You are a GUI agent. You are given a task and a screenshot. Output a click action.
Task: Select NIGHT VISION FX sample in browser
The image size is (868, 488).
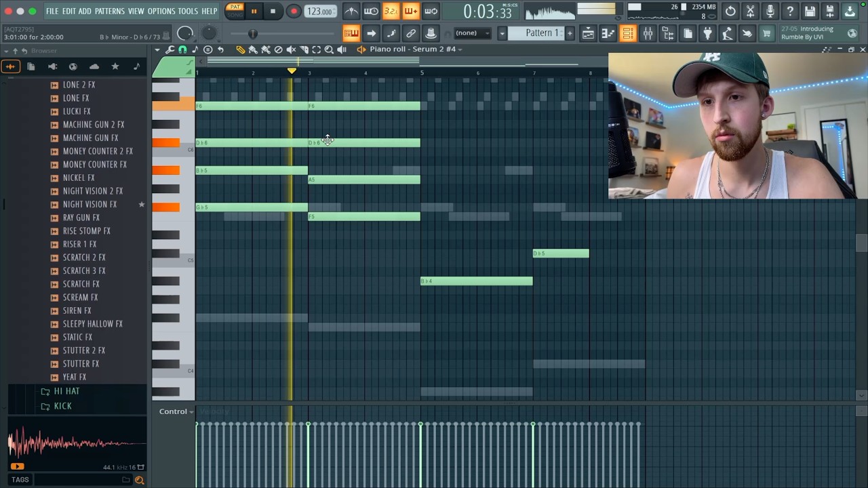(x=90, y=204)
